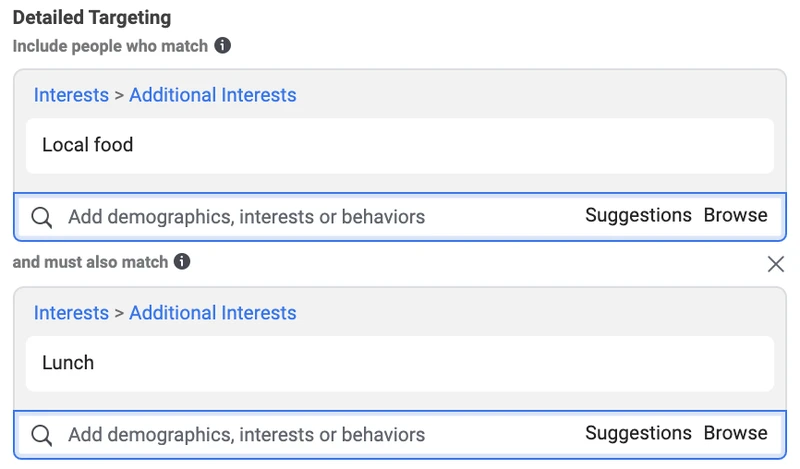Open Interests link above Lunch
The image size is (800, 469).
[71, 313]
